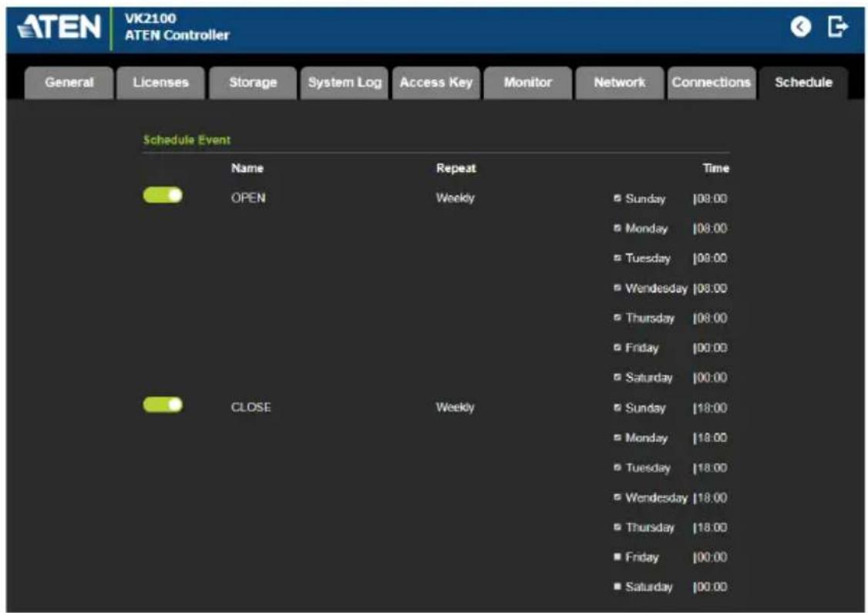
Task: Uncheck Thursday for the OPEN event
Action: [617, 318]
